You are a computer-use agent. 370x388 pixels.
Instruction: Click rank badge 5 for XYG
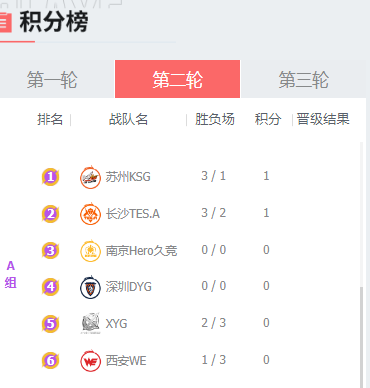[50, 324]
